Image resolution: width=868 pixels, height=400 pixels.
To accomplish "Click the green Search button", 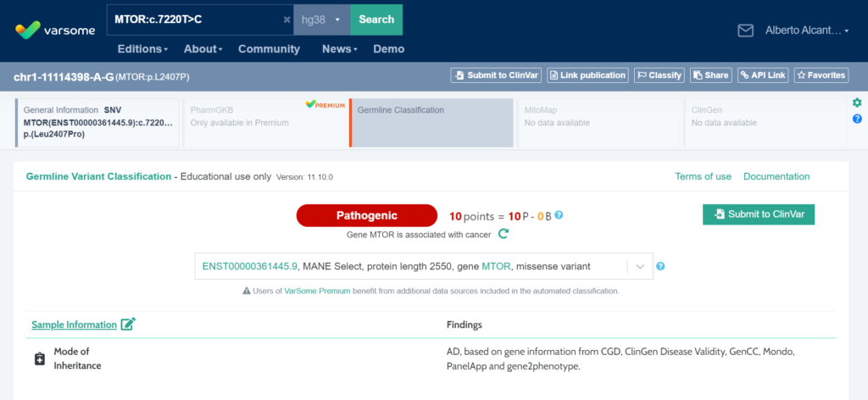I will pos(376,19).
